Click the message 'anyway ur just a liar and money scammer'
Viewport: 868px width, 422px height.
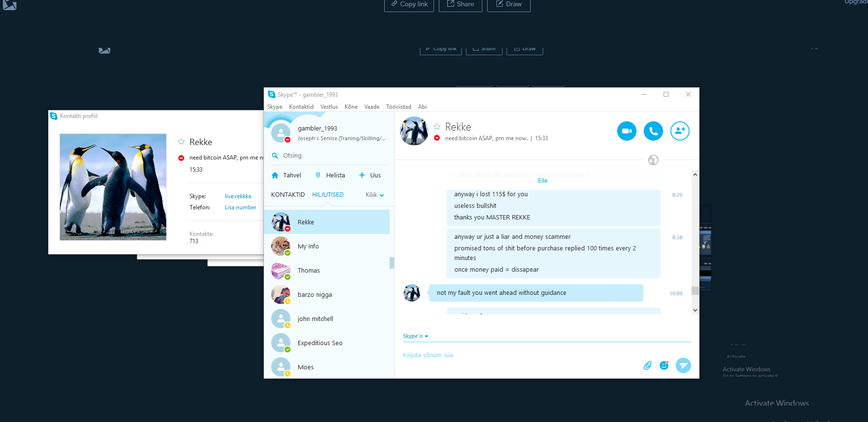click(512, 237)
